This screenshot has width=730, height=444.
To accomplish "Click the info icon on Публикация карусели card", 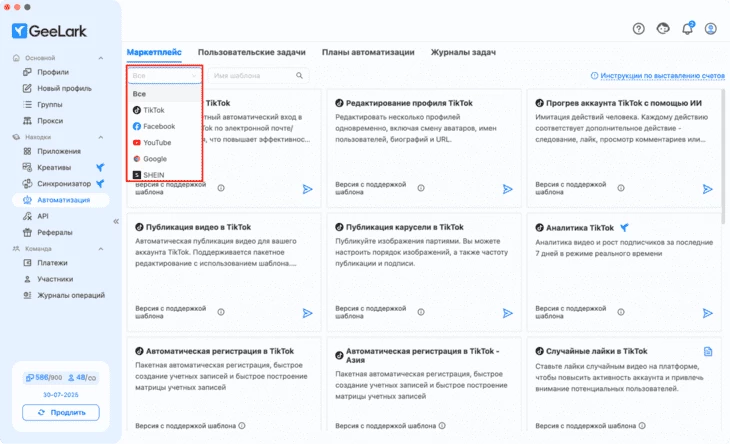I will (421, 312).
